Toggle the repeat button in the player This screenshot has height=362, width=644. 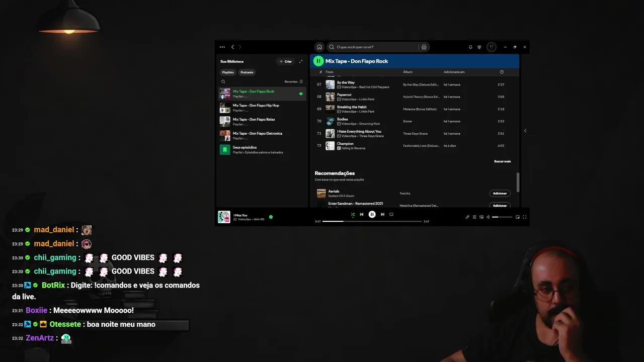tap(391, 215)
